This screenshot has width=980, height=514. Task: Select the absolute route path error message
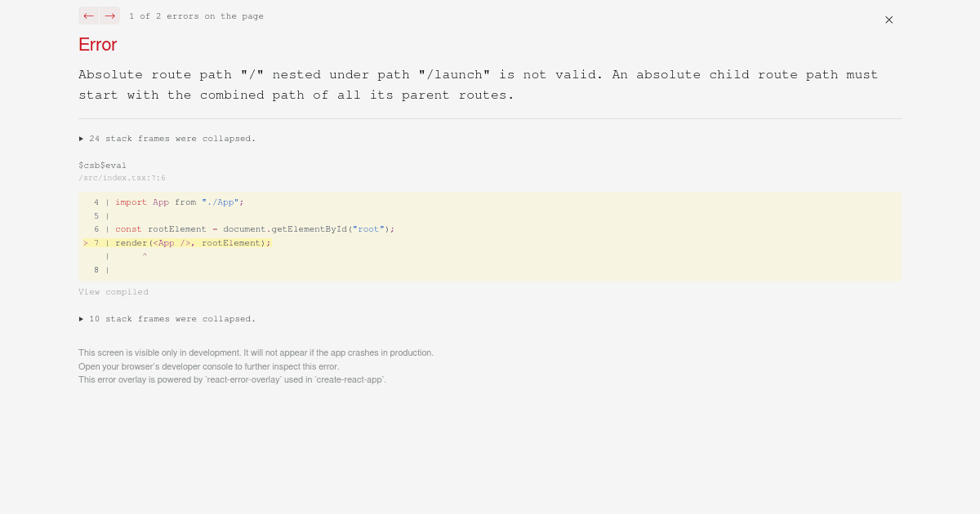pyautogui.click(x=478, y=84)
